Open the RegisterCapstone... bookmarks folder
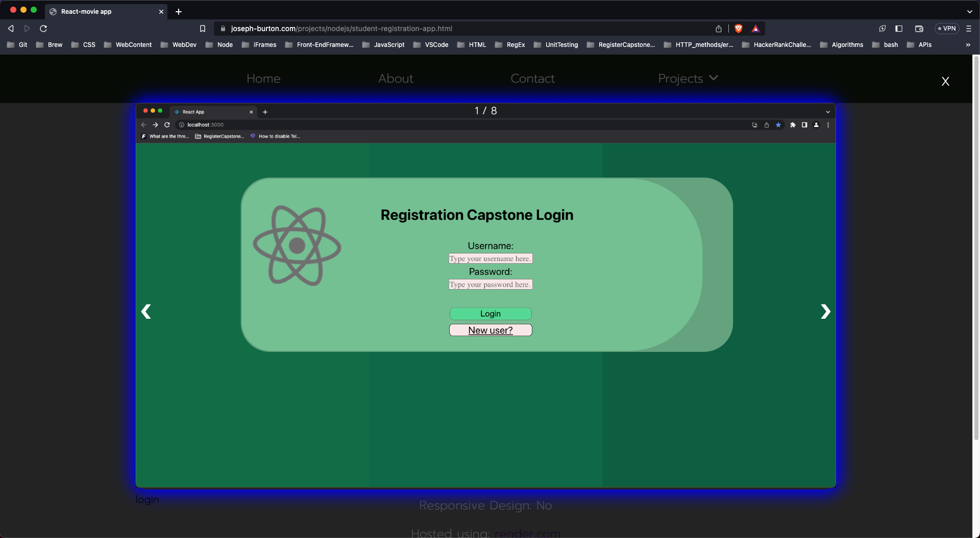Screen dimensions: 980x538 [x=621, y=45]
